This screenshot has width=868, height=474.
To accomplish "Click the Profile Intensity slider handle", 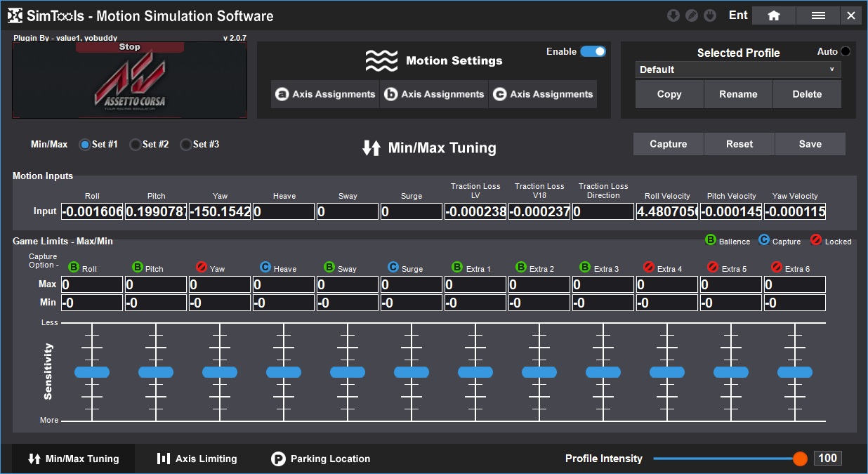I will click(800, 459).
